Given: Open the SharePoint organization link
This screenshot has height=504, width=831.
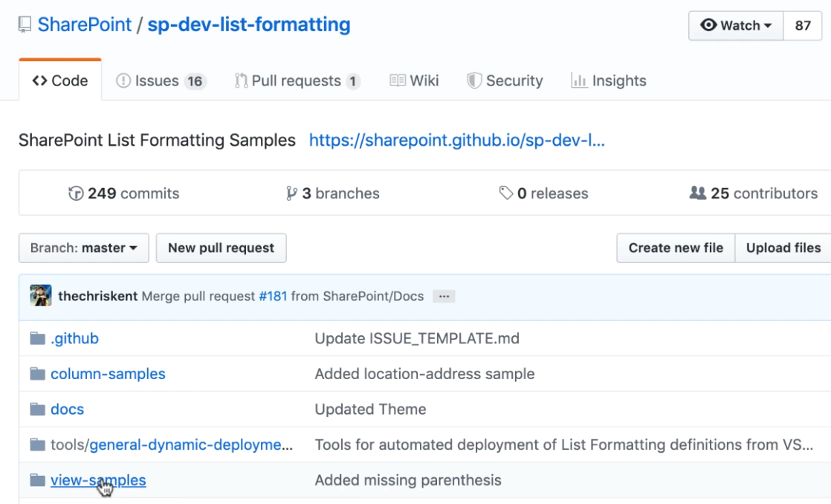Looking at the screenshot, I should tap(84, 25).
